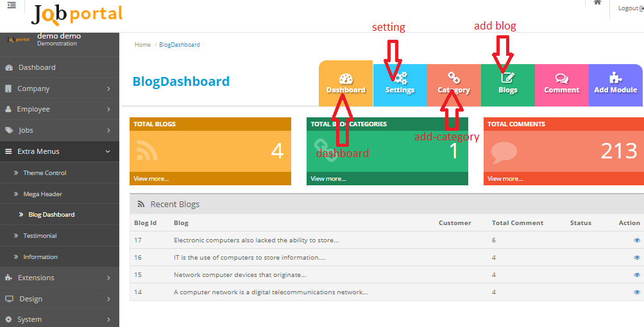Click the home icon in top bar

(x=597, y=3)
